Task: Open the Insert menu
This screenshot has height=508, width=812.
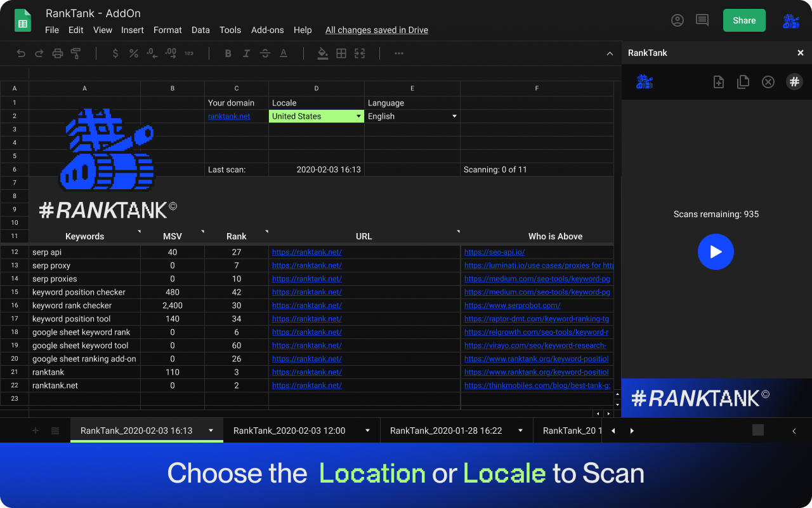Action: (x=133, y=30)
